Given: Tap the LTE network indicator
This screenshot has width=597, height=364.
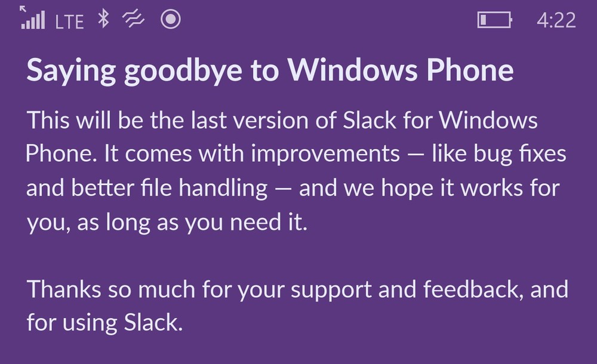Looking at the screenshot, I should [69, 21].
